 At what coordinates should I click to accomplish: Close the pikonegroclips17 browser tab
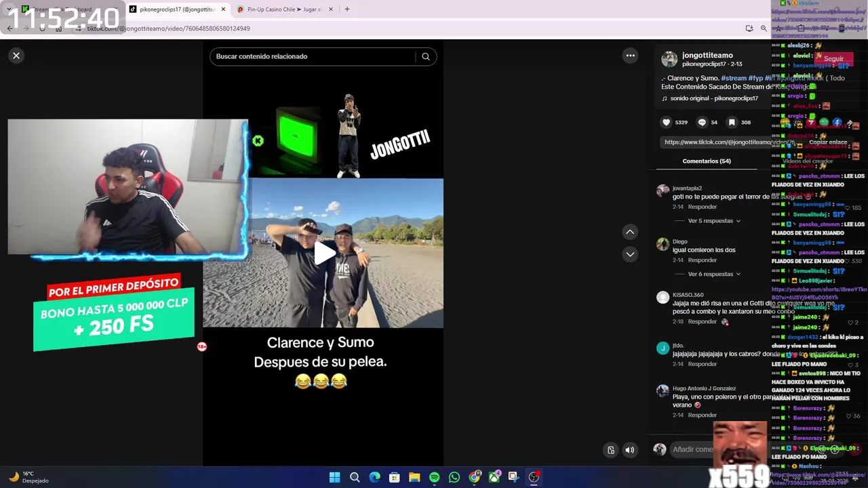coord(223,9)
